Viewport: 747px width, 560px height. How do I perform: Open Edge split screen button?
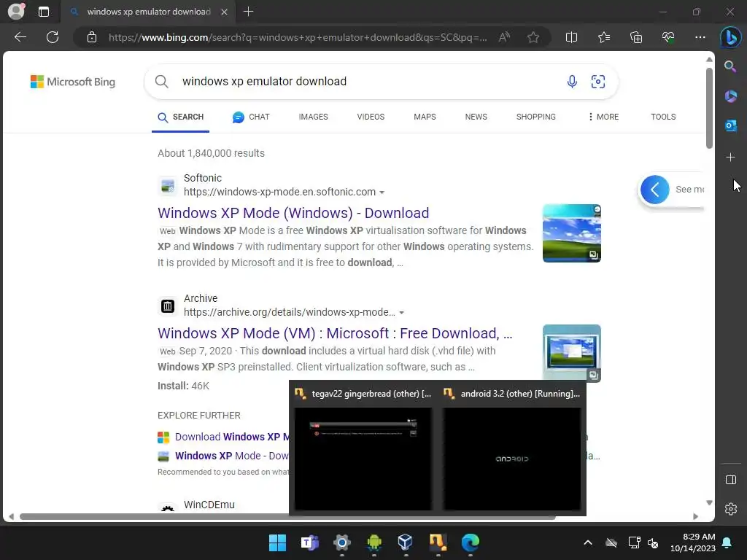(x=571, y=37)
